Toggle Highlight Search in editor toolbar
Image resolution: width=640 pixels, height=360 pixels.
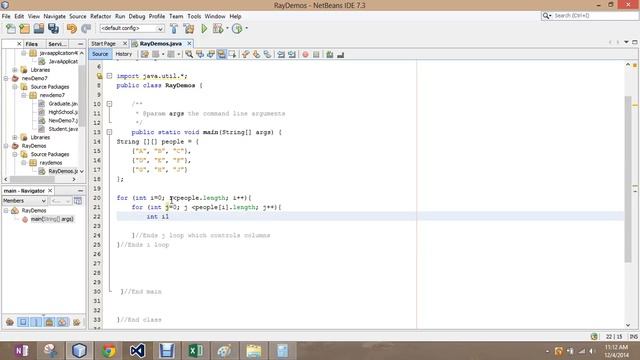(221, 54)
